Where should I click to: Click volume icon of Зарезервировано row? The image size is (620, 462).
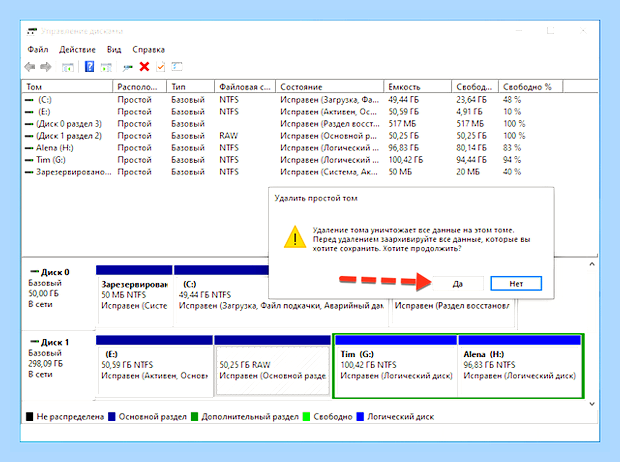(29, 172)
